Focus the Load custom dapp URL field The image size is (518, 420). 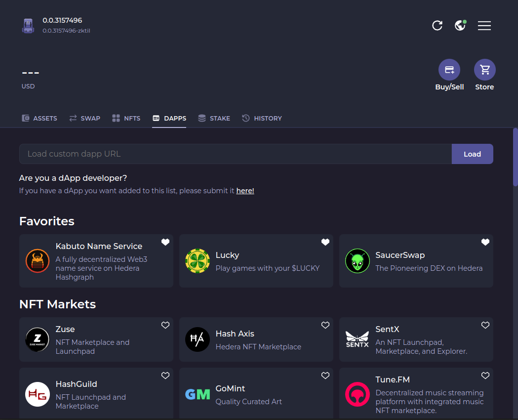point(235,154)
